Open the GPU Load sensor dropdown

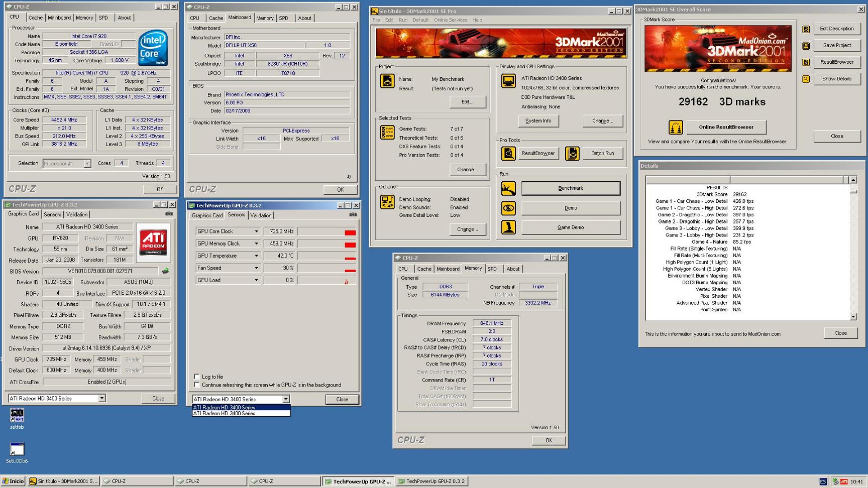coord(256,280)
